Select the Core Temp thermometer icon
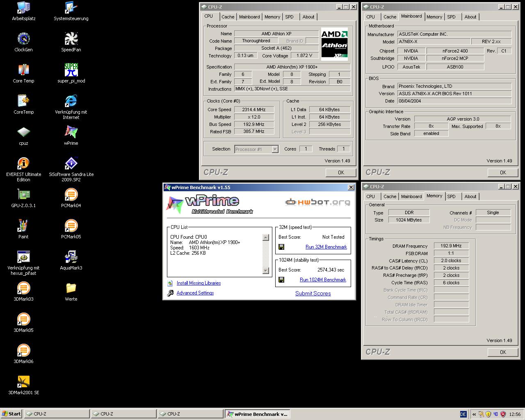The height and width of the screenshot is (420, 525). pos(23,70)
